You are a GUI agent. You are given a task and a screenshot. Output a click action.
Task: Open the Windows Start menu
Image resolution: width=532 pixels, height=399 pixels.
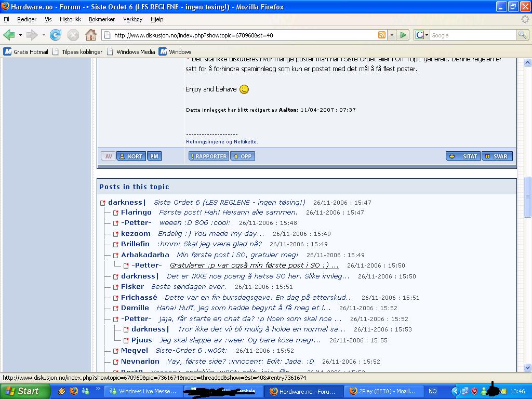tap(25, 391)
